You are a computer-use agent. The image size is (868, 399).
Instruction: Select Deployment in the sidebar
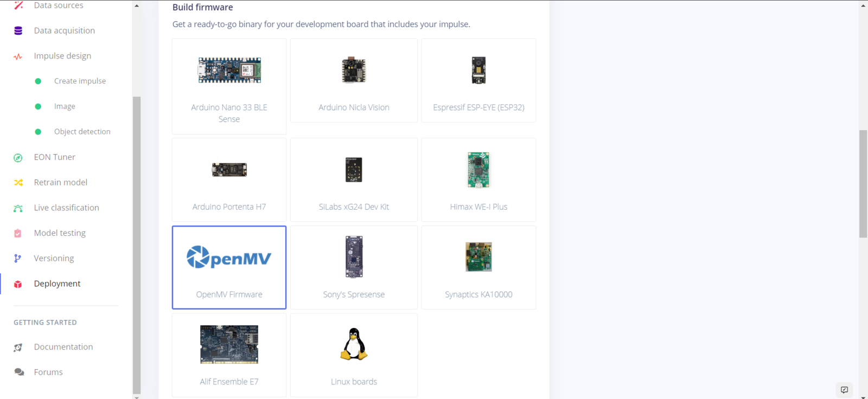57,284
